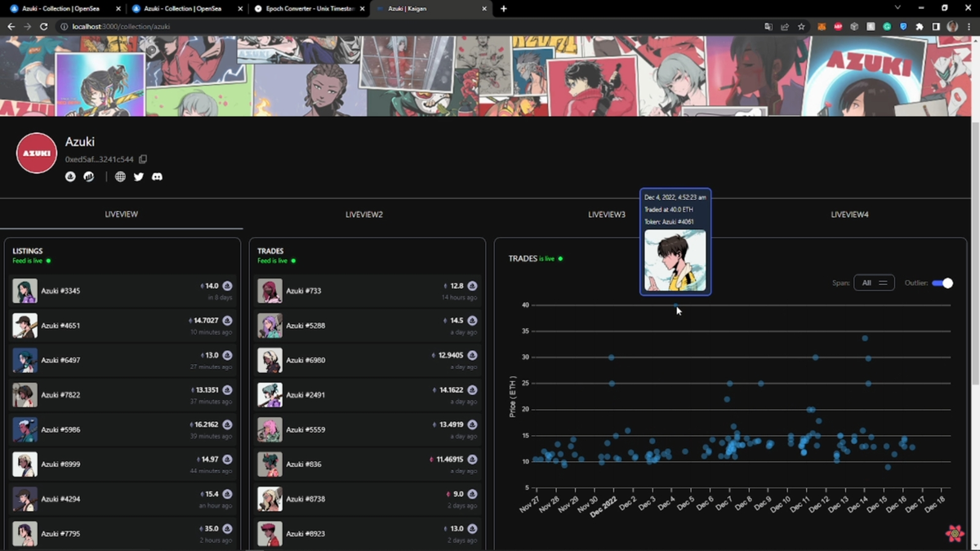Toggle the browser side panel icon
The height and width of the screenshot is (551, 980).
[936, 27]
